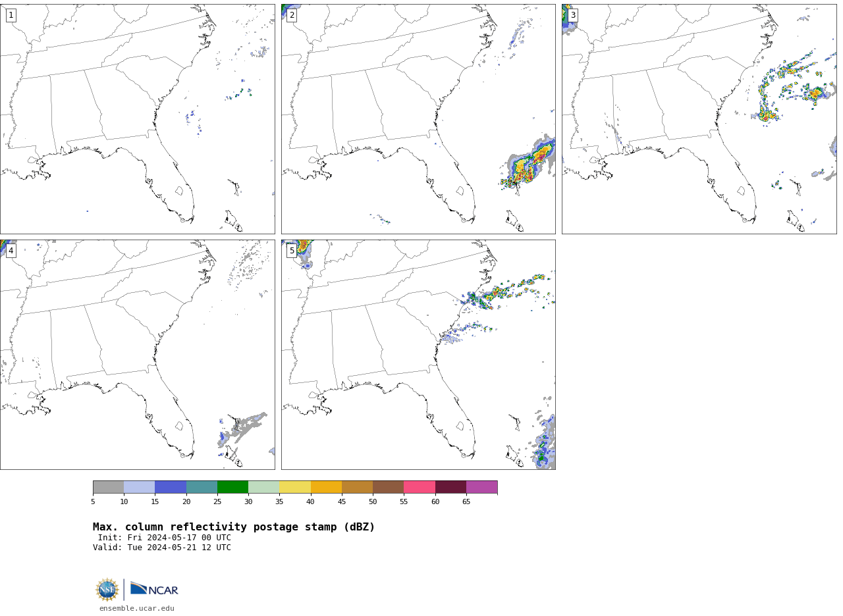Click the brown 50-55 dBZ swatch
The height and width of the screenshot is (616, 843).
[389, 487]
